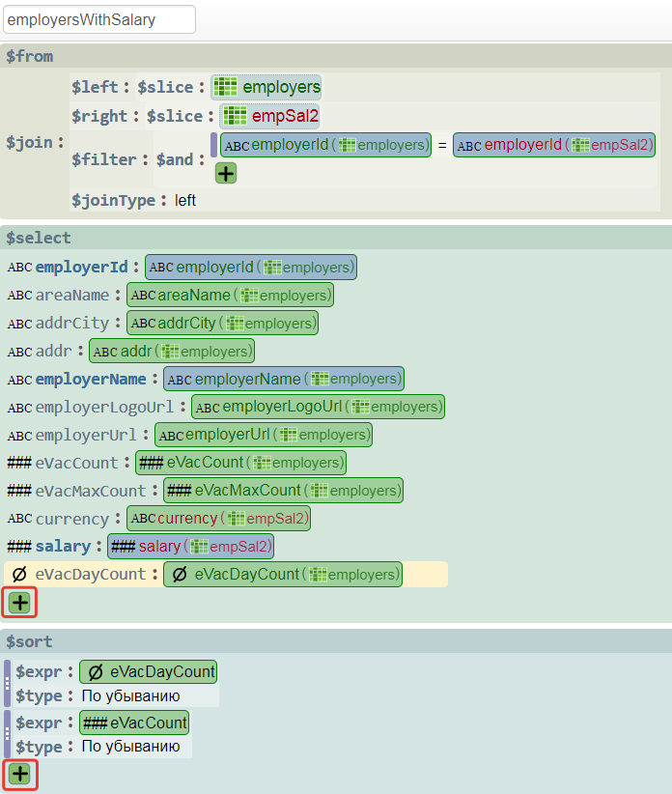Click the purple handle beside the filter condition

pyautogui.click(x=213, y=145)
